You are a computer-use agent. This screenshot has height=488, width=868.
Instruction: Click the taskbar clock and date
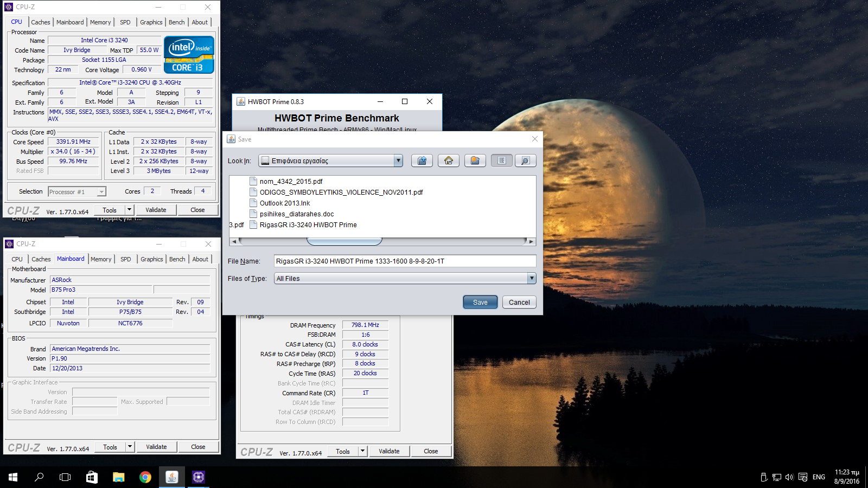tap(847, 477)
